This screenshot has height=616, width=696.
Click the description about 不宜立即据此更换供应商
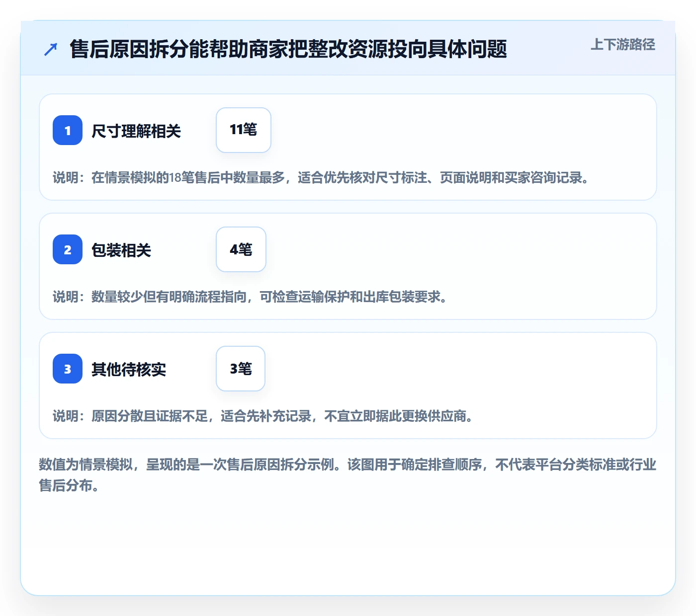263,416
